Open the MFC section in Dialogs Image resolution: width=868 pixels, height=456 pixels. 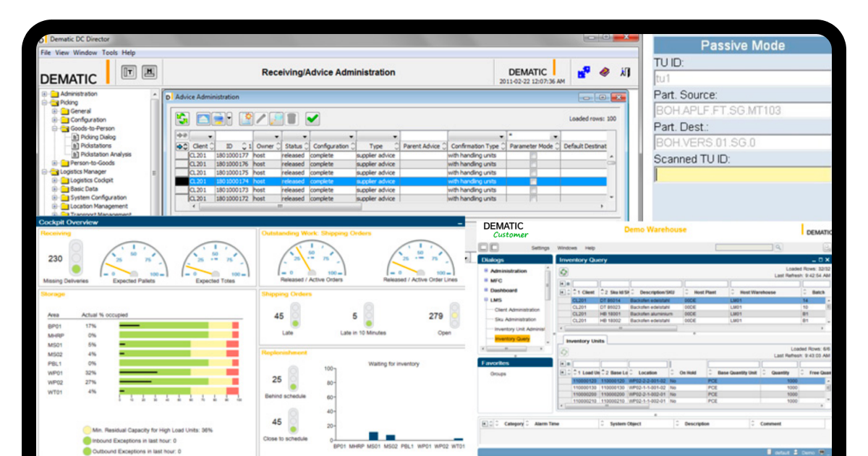point(496,280)
